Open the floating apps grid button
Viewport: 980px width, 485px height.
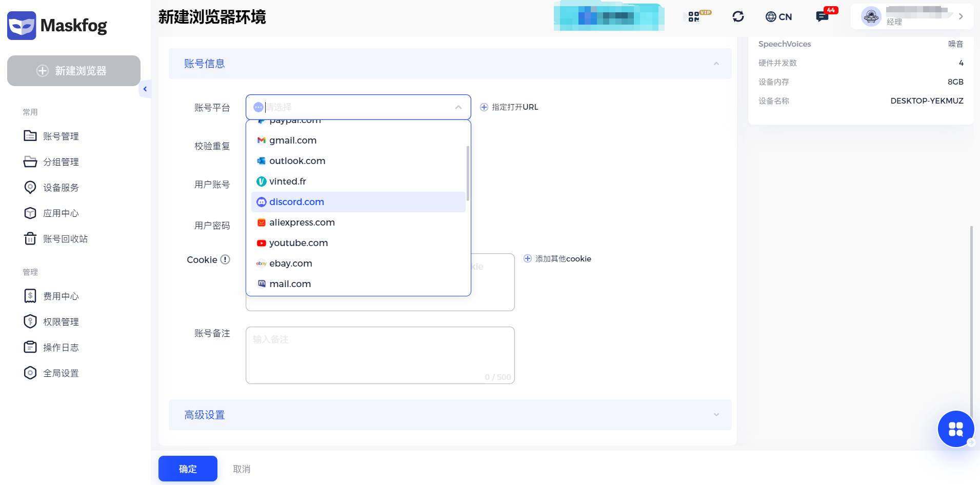click(x=956, y=429)
